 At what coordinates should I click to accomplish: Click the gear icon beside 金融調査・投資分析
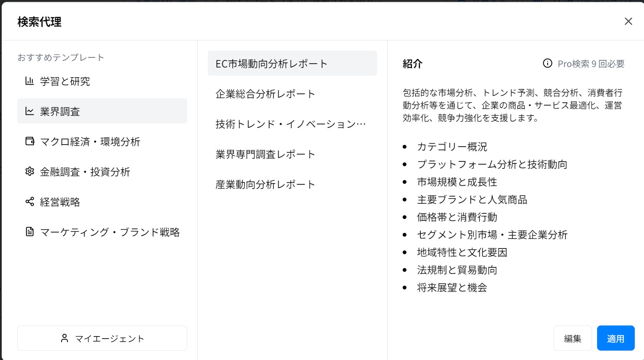29,172
